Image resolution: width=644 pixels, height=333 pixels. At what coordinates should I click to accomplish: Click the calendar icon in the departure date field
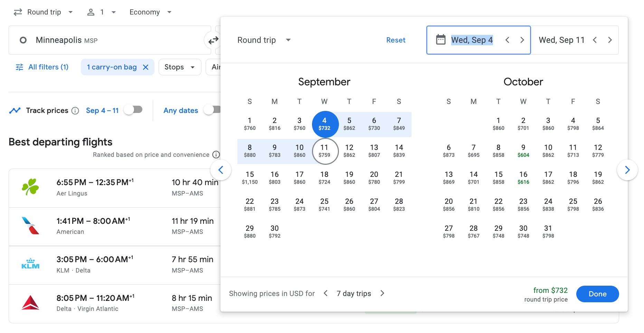(x=441, y=40)
